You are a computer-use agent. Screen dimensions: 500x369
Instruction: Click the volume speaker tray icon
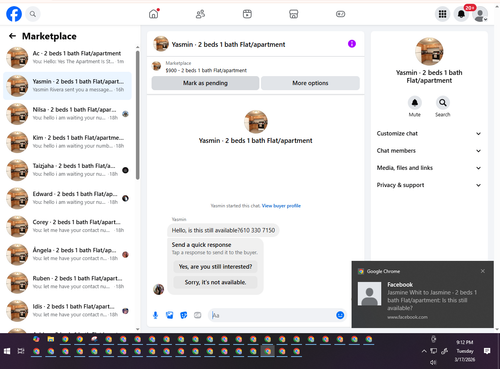click(433, 362)
